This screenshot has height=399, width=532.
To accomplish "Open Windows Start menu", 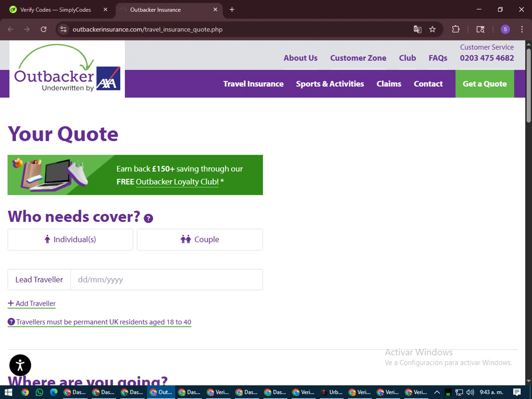I will [8, 392].
